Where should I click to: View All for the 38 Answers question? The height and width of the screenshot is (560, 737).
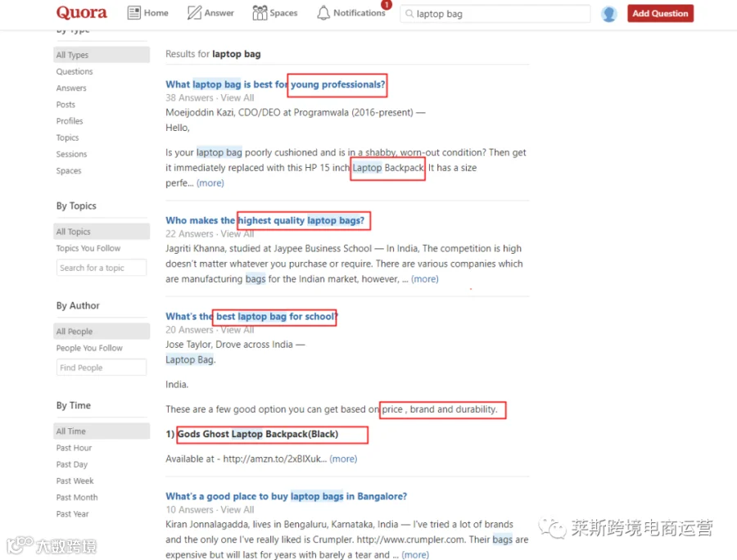[x=237, y=97]
